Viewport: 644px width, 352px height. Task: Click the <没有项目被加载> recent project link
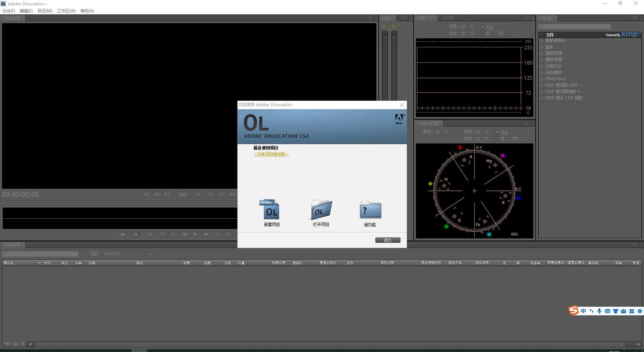point(271,155)
